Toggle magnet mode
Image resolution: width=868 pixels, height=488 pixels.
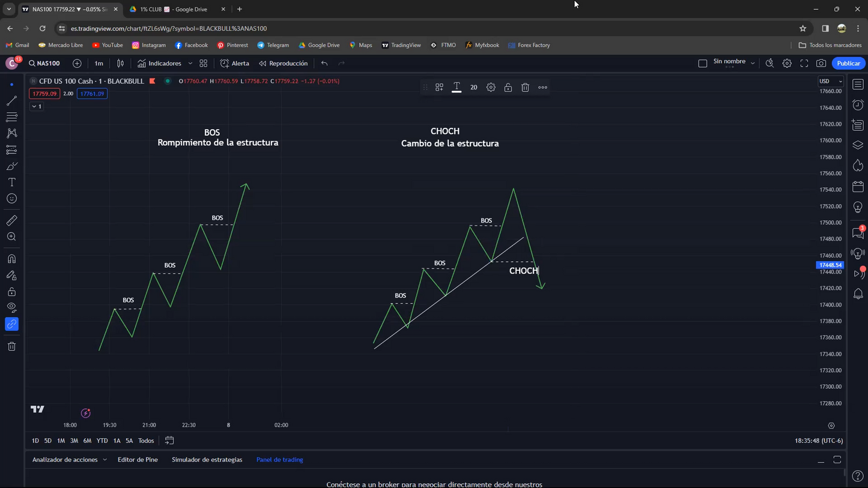[x=11, y=259]
